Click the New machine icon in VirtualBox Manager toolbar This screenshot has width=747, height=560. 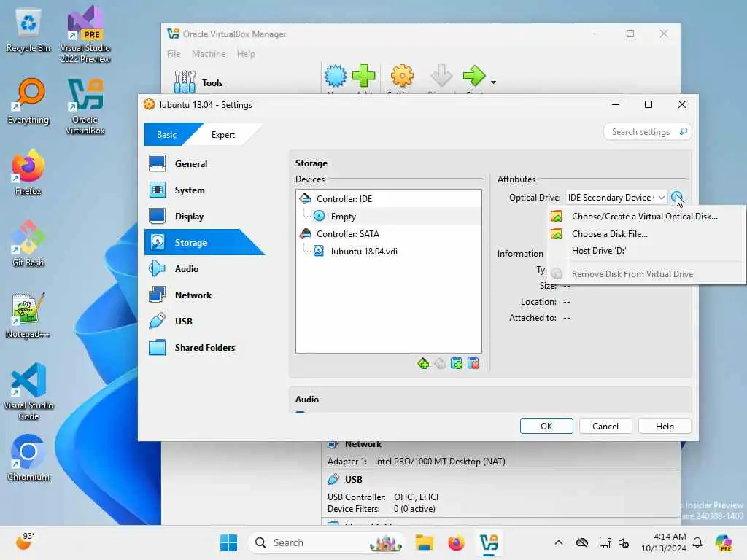click(336, 76)
